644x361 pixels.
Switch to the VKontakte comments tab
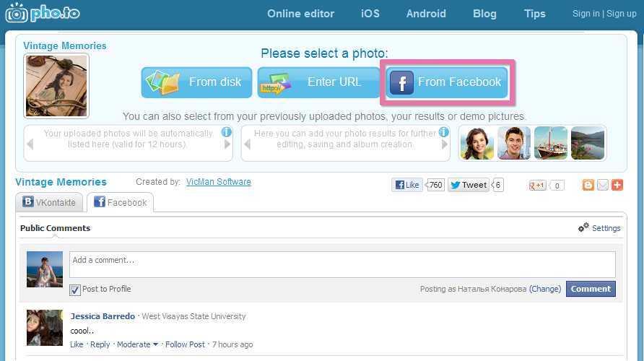(x=49, y=202)
